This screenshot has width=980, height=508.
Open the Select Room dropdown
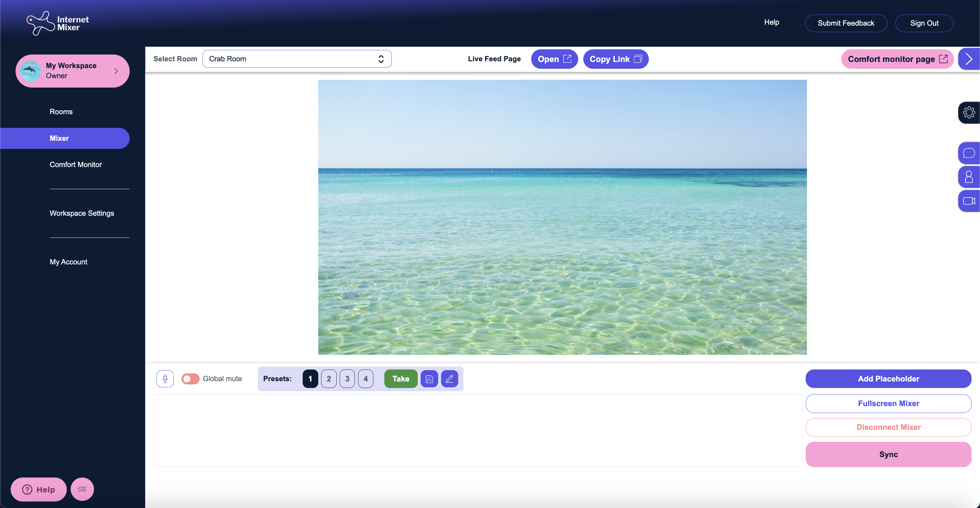297,59
